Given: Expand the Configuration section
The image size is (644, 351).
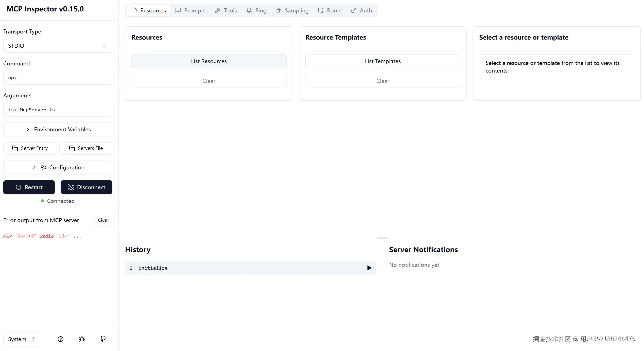Looking at the screenshot, I should 58,167.
